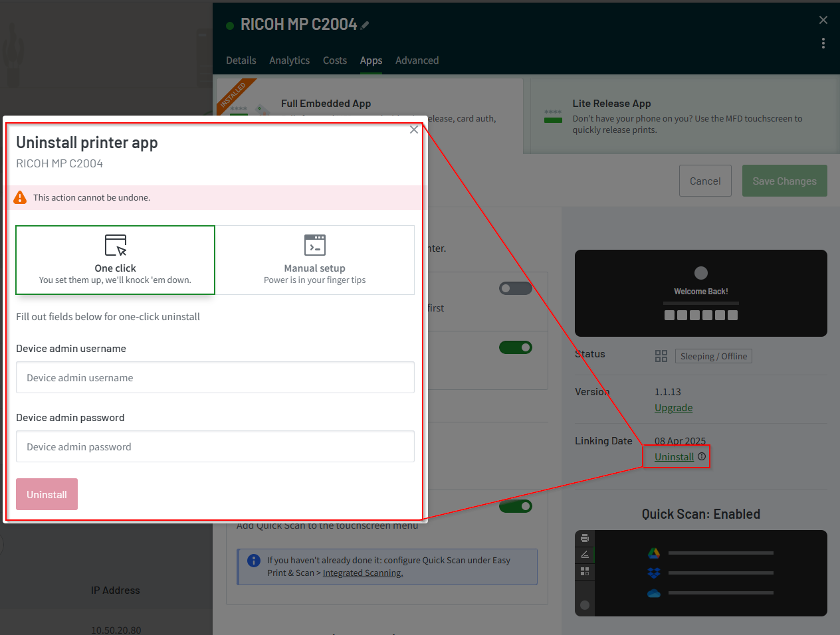Viewport: 840px width, 635px height.
Task: Open the three-dot overflow menu
Action: (x=823, y=43)
